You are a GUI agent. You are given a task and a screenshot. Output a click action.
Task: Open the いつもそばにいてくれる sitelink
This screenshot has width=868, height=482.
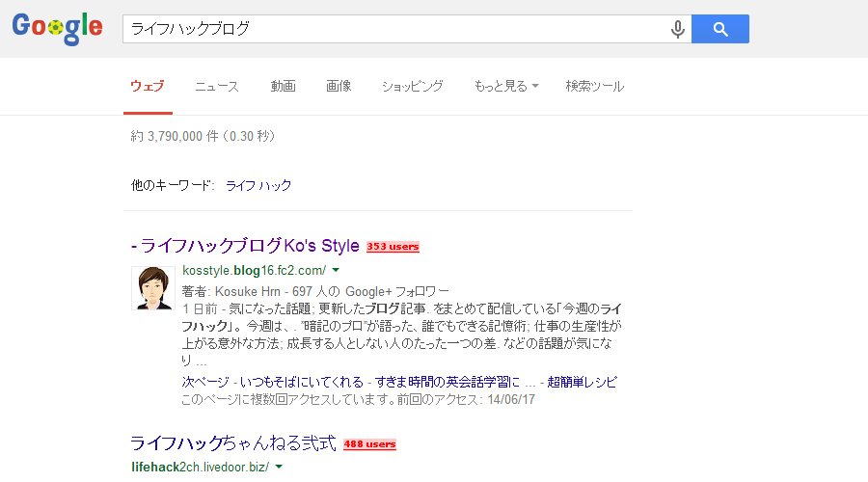pos(302,382)
